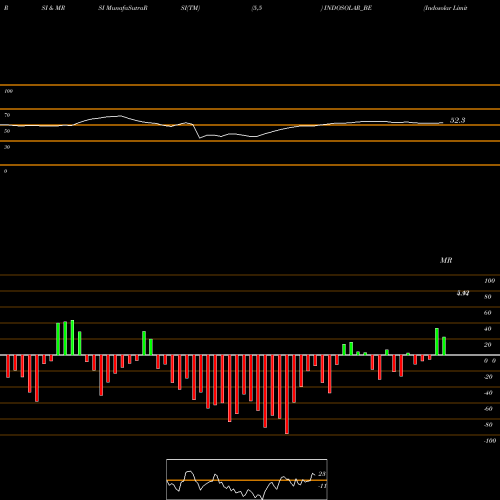Click the last green histogram bar
500x500 pixels.
coord(444,346)
